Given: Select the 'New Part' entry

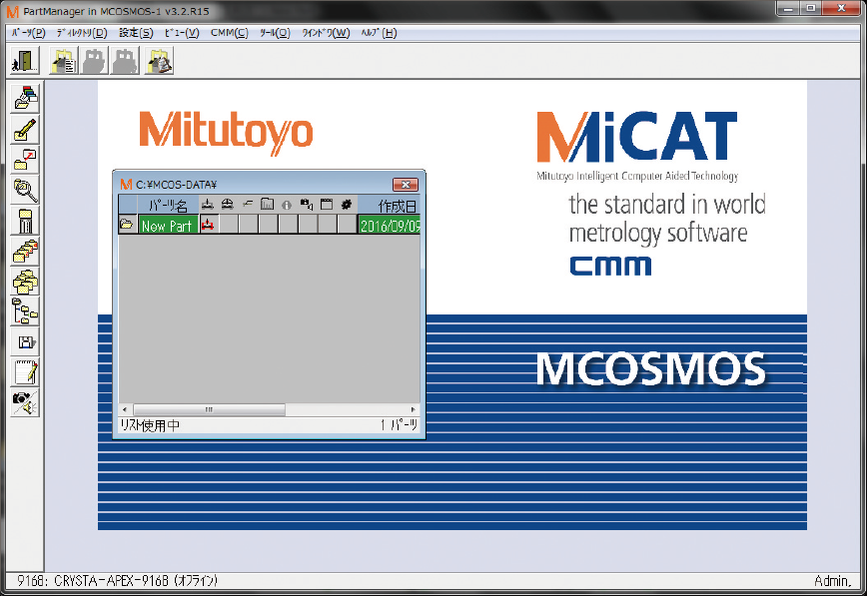Looking at the screenshot, I should click(168, 226).
